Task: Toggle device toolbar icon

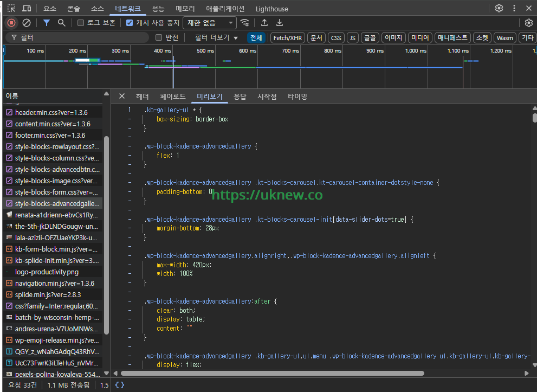Action: 27,8
